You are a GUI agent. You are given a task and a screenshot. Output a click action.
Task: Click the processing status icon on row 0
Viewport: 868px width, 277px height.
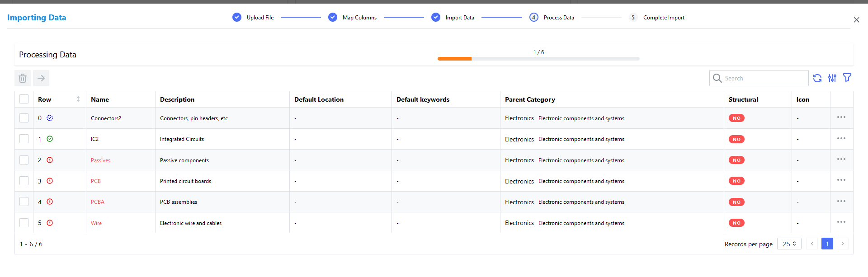click(x=50, y=118)
